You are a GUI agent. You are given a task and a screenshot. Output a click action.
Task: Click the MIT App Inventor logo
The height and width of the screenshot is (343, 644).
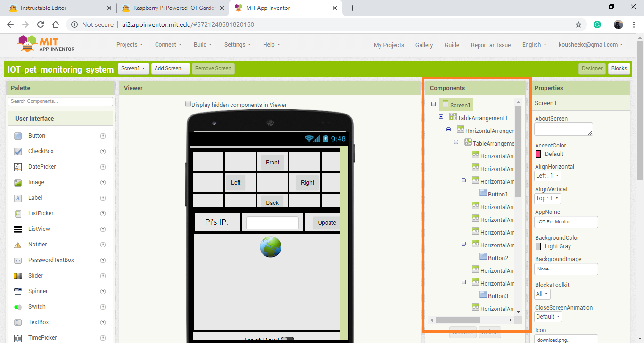46,44
